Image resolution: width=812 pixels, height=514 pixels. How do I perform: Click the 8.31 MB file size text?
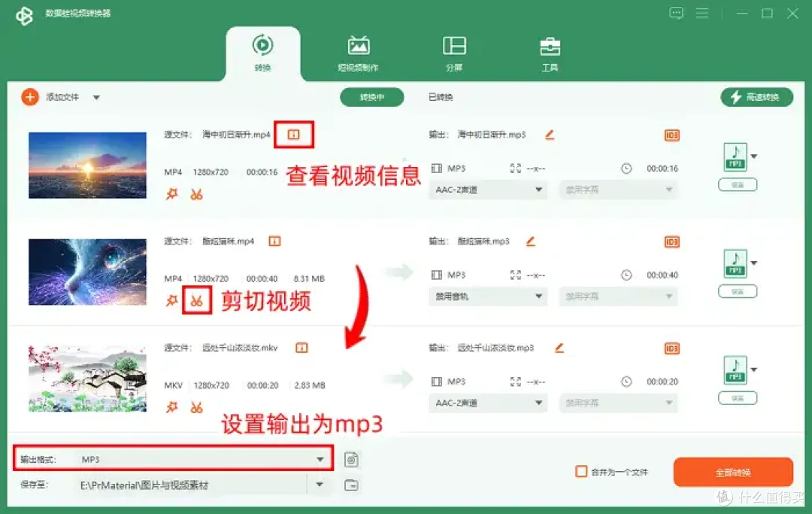tap(309, 278)
